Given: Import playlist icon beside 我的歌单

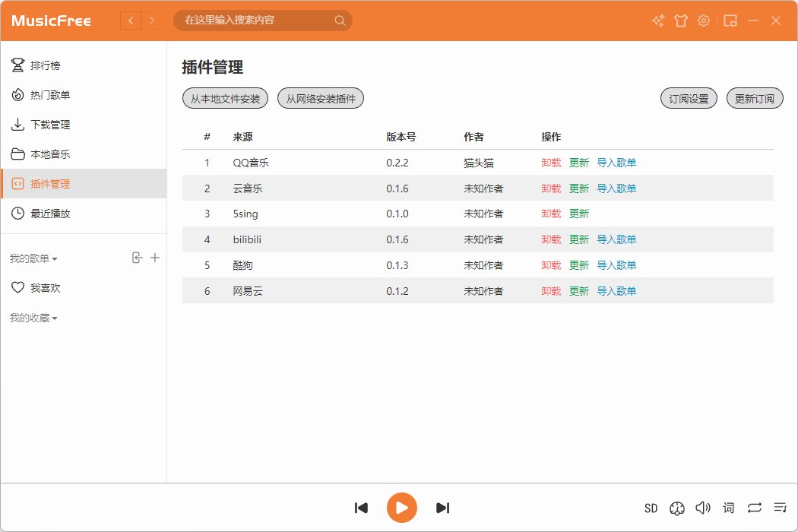Looking at the screenshot, I should pyautogui.click(x=137, y=258).
